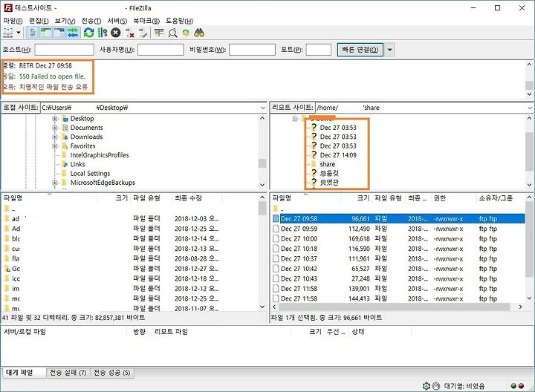Disconnect from the current server

(x=129, y=33)
